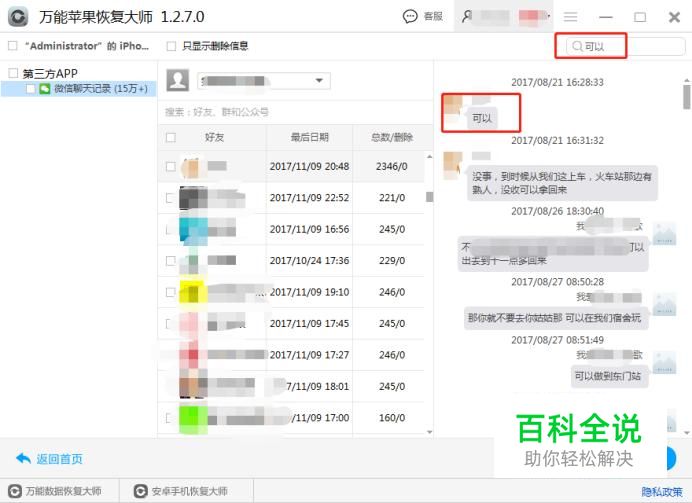The height and width of the screenshot is (503, 692).
Task: Click the search magnifier icon in top search box
Action: (577, 46)
